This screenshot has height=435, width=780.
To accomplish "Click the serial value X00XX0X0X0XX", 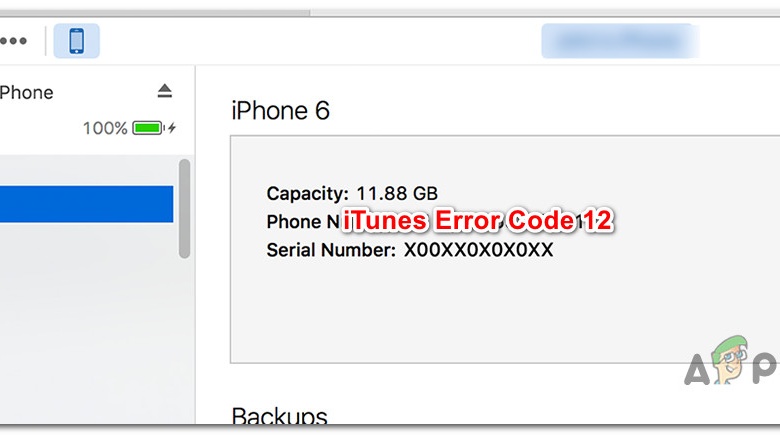I will coord(478,250).
